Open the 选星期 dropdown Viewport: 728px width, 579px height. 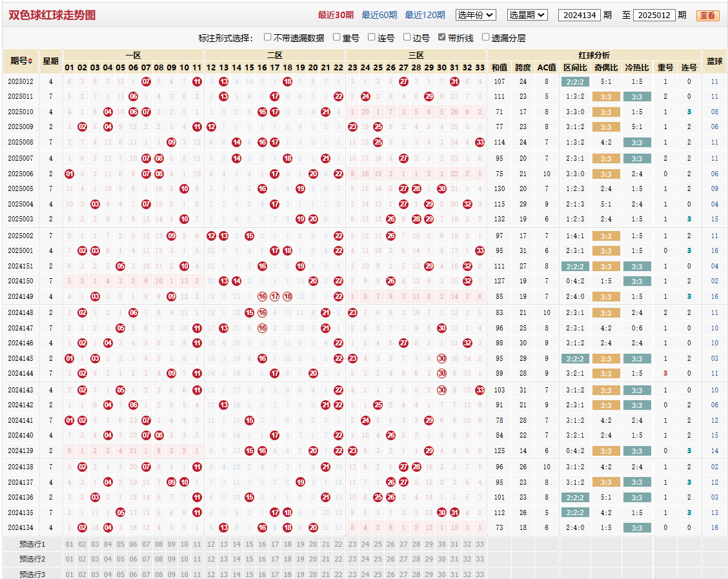527,15
